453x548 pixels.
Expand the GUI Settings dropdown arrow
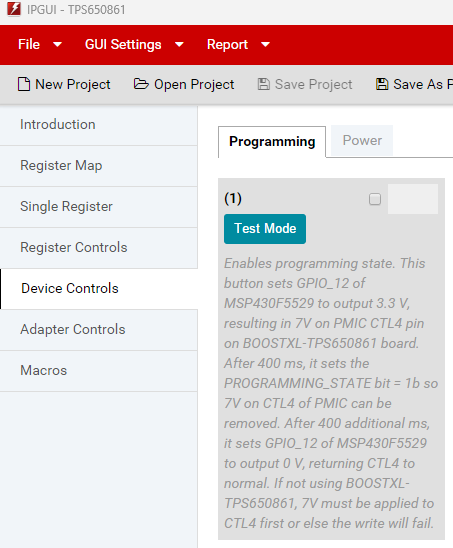[x=179, y=44]
